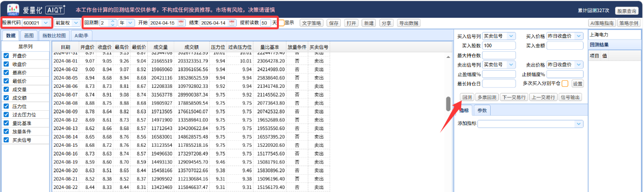
Task: Toggle the 过去压力位 column checkbox
Action: (6, 115)
